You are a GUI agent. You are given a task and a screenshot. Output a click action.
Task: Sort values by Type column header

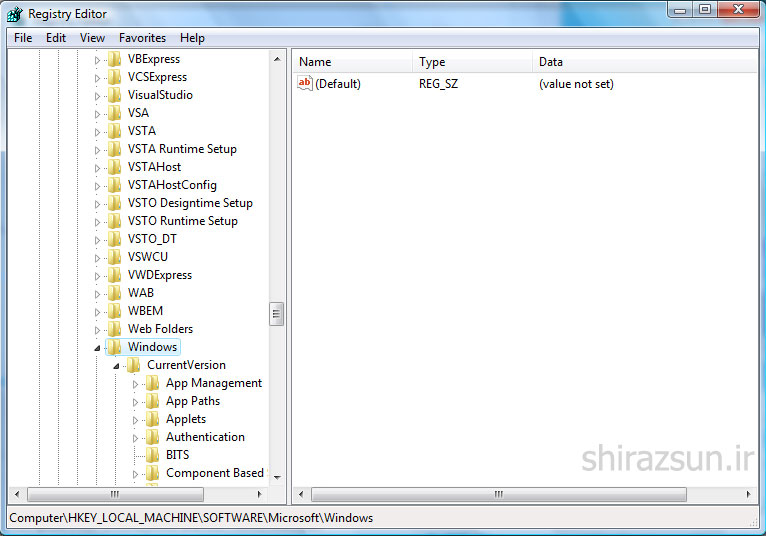pyautogui.click(x=472, y=62)
